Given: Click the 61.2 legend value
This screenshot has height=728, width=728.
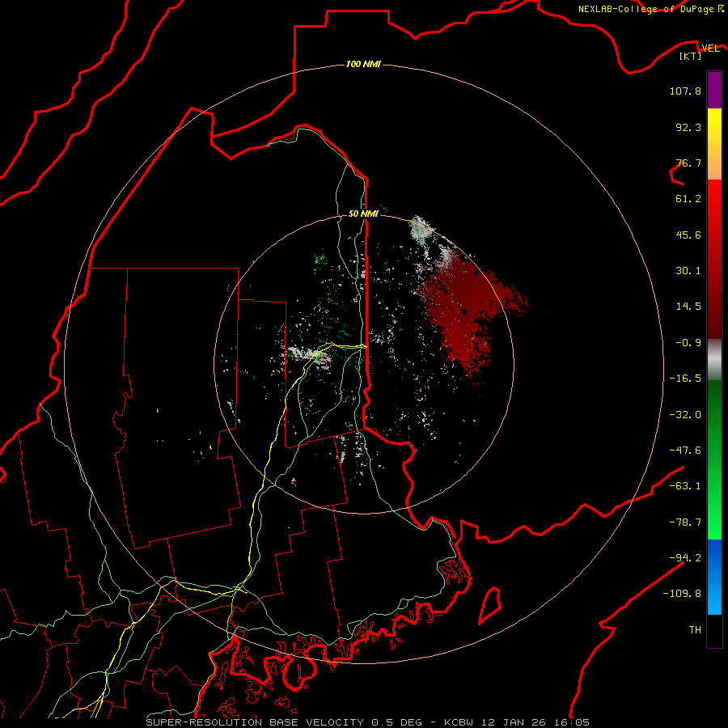Looking at the screenshot, I should (688, 199).
